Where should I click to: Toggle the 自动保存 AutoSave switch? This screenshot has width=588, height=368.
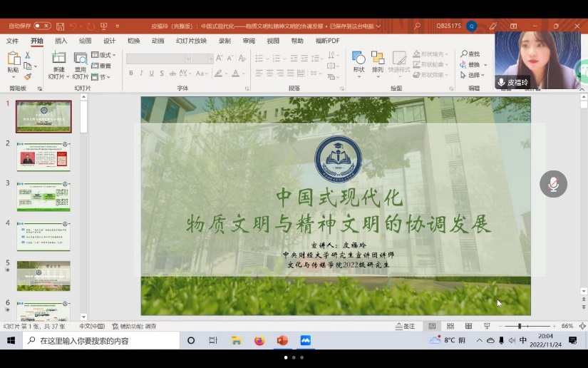42,26
